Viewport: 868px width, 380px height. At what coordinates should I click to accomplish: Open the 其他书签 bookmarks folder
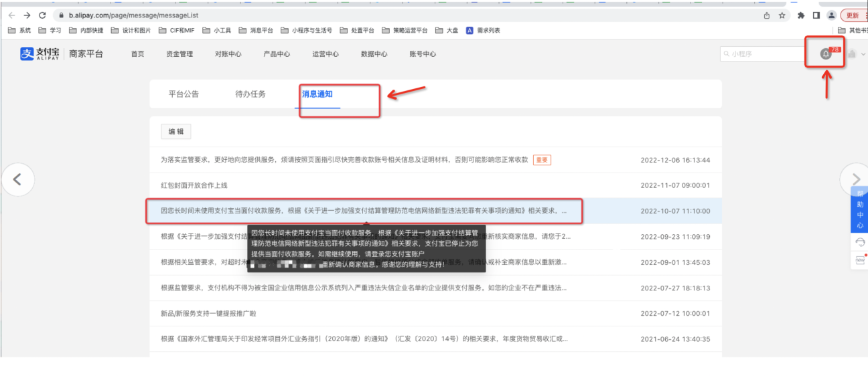click(853, 30)
